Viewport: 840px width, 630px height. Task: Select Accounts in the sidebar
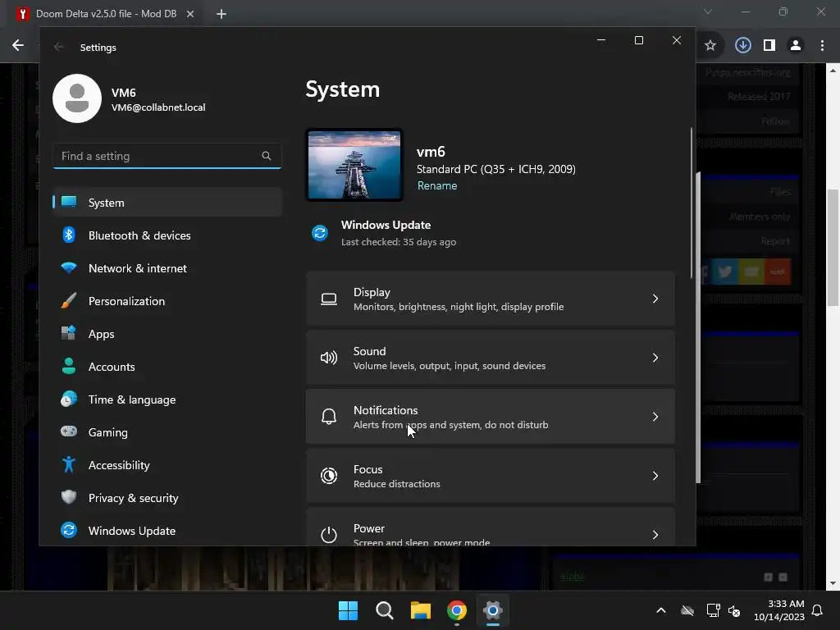tap(167, 367)
